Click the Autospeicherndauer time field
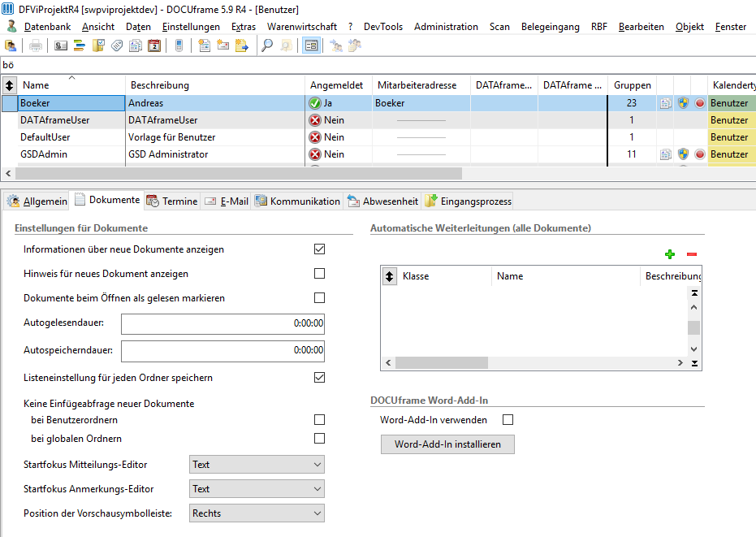 (222, 351)
